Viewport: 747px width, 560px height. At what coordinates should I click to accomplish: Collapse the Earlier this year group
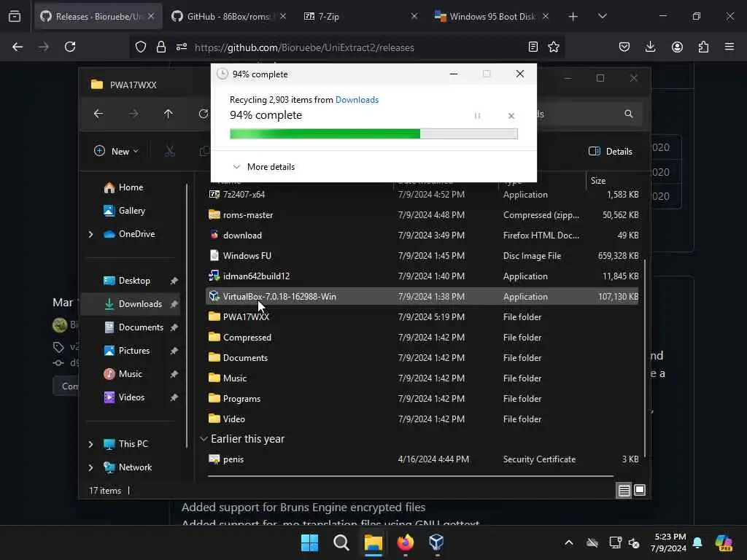point(204,438)
